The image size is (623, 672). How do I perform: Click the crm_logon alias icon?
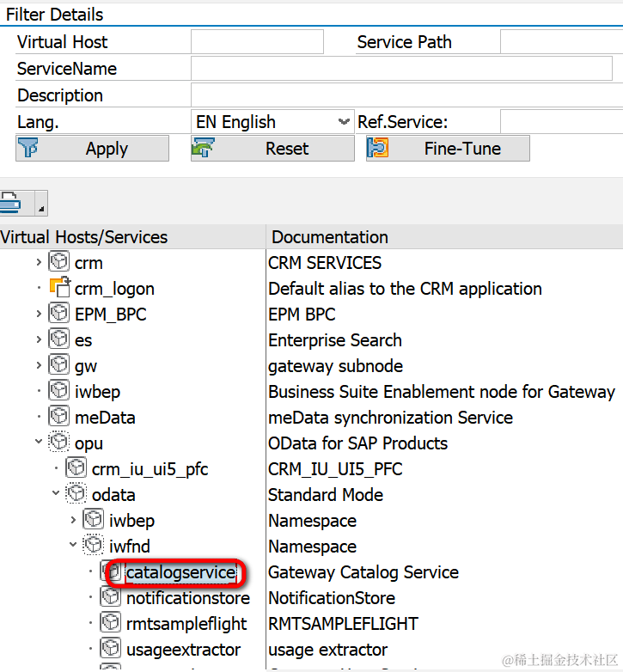point(60,287)
